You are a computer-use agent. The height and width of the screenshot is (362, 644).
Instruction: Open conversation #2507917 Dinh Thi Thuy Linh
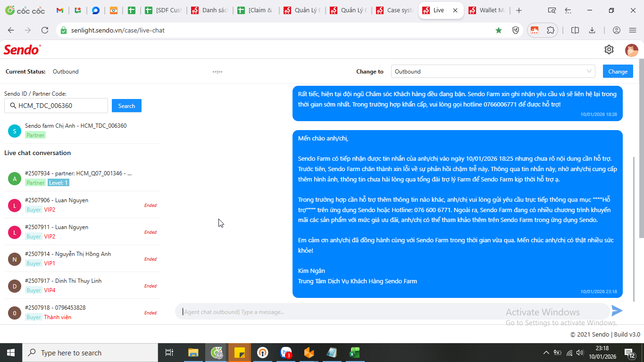[82, 286]
